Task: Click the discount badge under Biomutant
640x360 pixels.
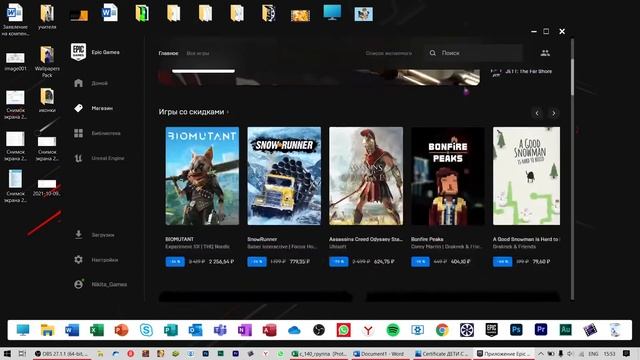Action: point(175,262)
